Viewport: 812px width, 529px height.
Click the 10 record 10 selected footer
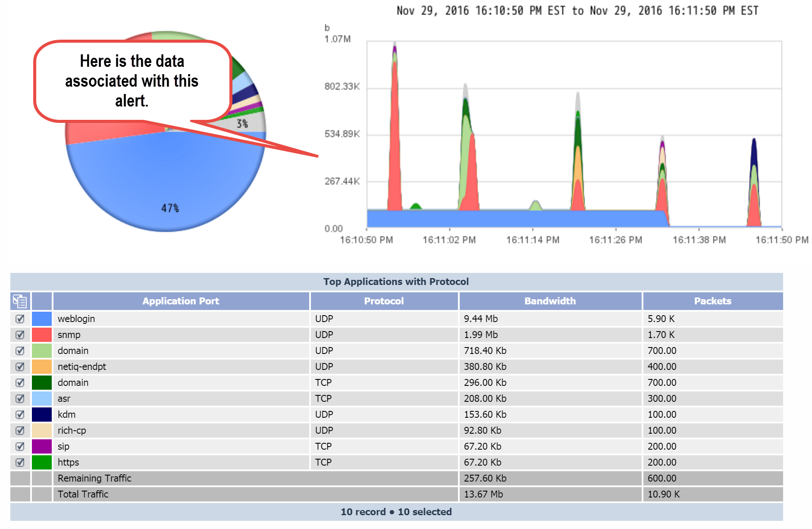(396, 512)
